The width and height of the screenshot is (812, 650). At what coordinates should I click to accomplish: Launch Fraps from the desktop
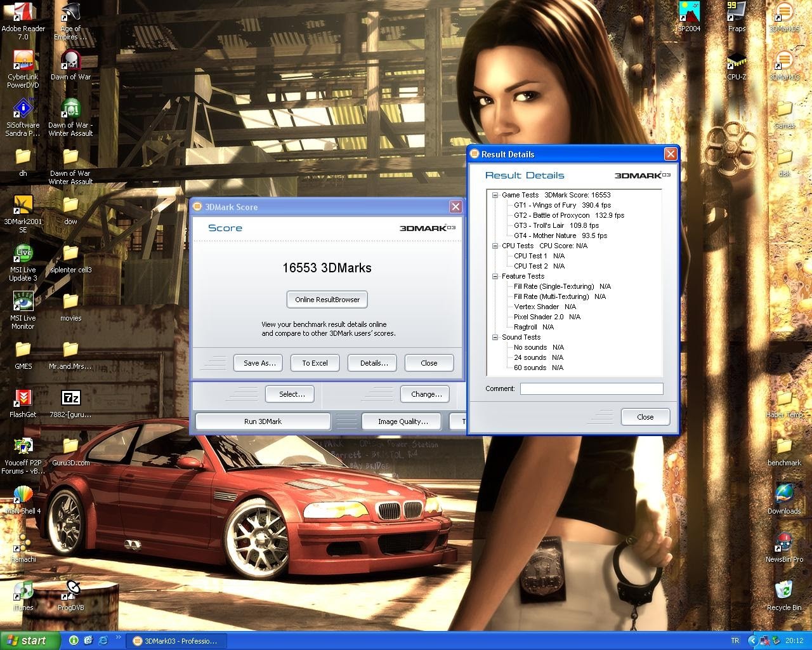coord(736,14)
